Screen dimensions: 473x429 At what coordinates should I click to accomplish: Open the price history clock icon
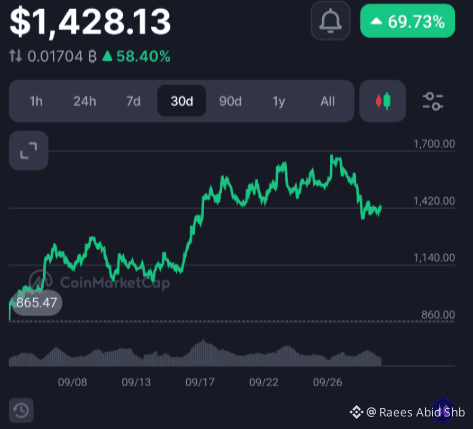coord(21,410)
